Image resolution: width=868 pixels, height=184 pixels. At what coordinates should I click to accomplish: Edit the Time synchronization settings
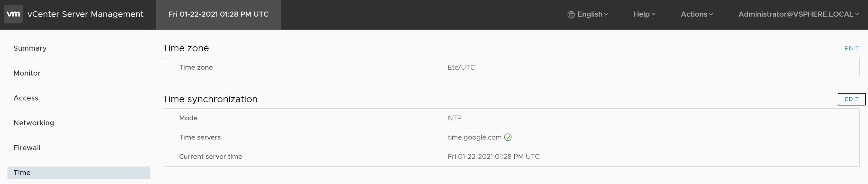(x=851, y=99)
